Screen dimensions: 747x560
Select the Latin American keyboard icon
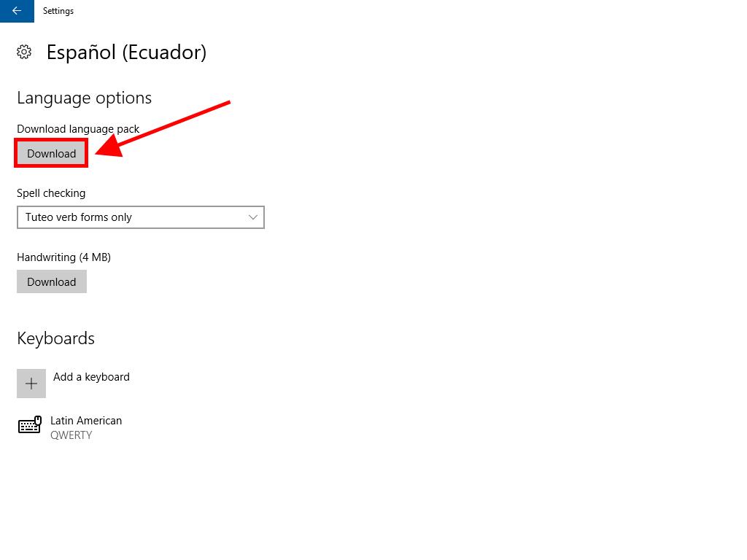coord(30,425)
